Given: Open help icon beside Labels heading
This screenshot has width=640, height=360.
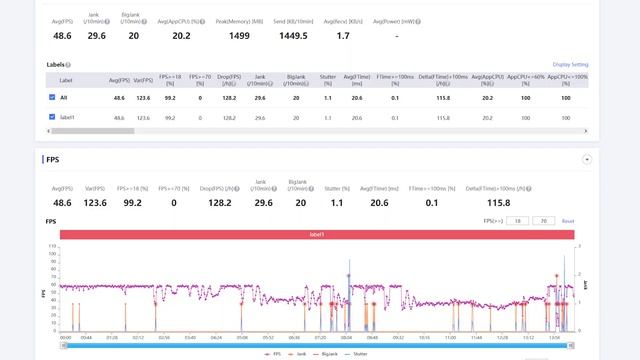Looking at the screenshot, I should click(x=68, y=65).
